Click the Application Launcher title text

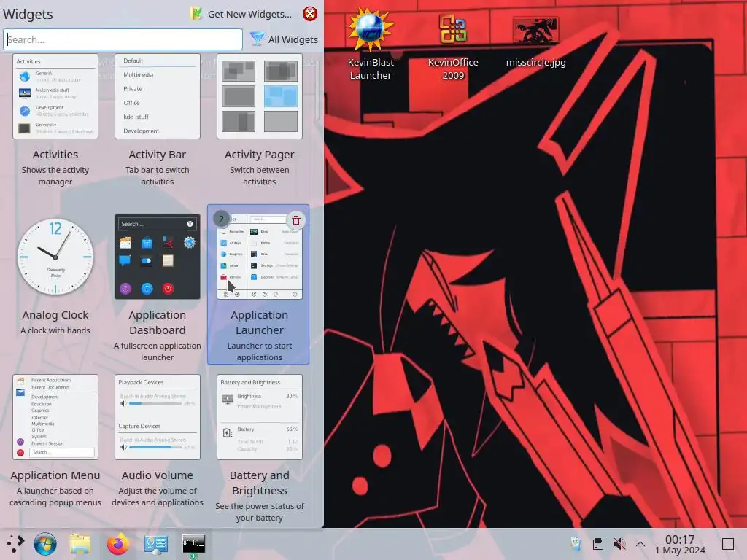coord(260,322)
